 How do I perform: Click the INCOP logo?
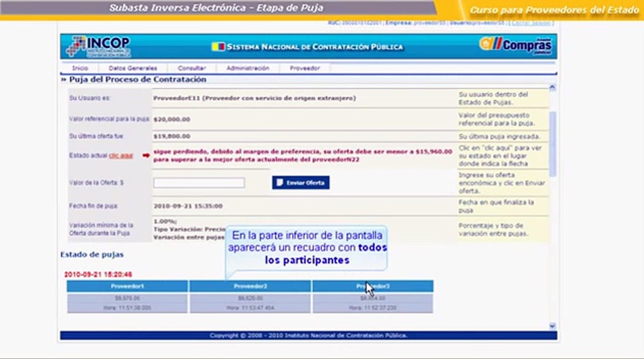coord(98,46)
